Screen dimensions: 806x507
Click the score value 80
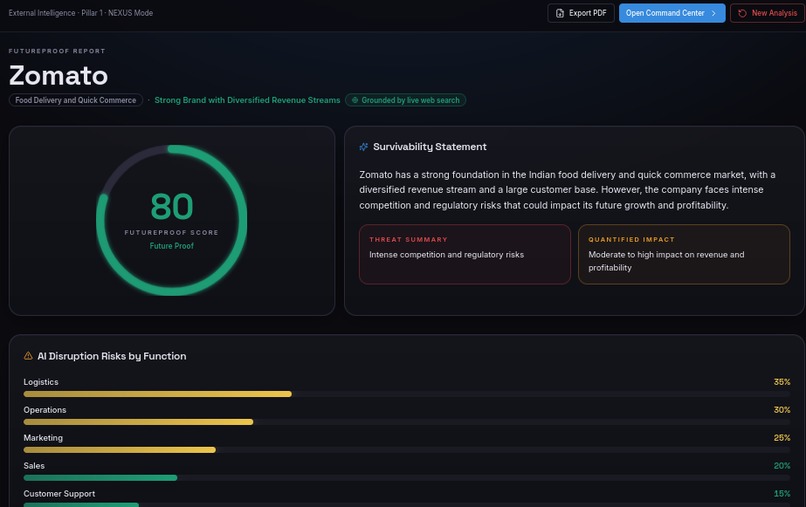[x=172, y=206]
